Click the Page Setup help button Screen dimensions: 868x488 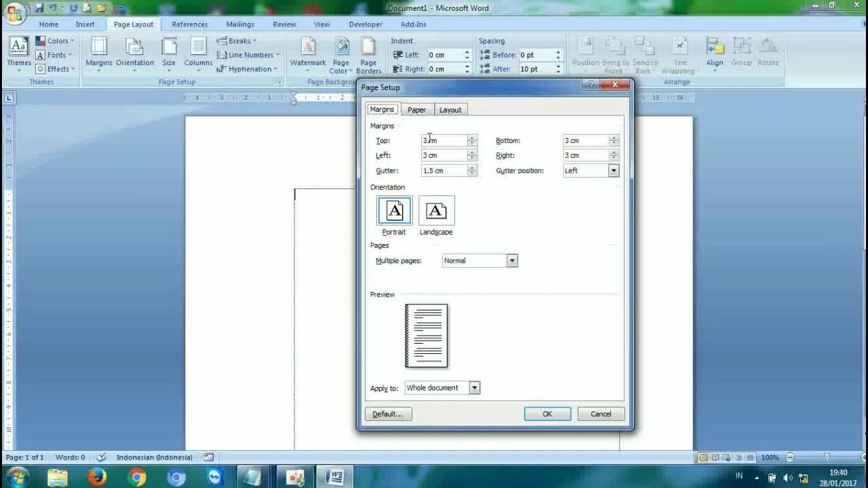click(x=591, y=85)
